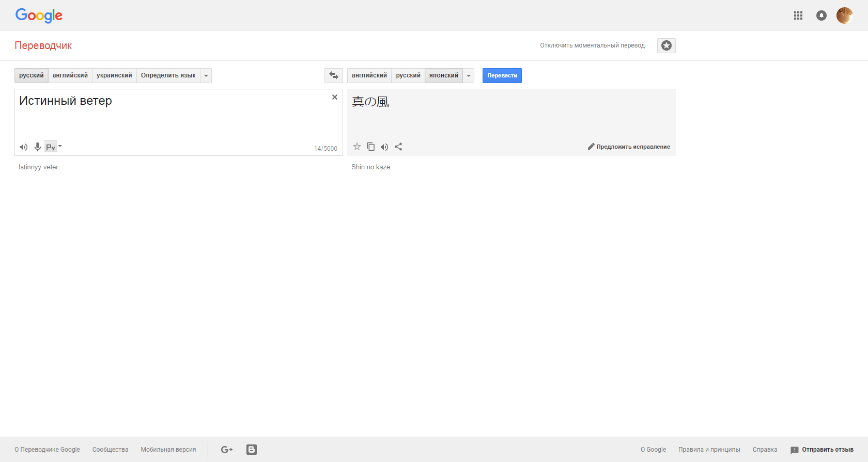The height and width of the screenshot is (462, 868).
Task: Select английский as source language
Action: click(70, 75)
